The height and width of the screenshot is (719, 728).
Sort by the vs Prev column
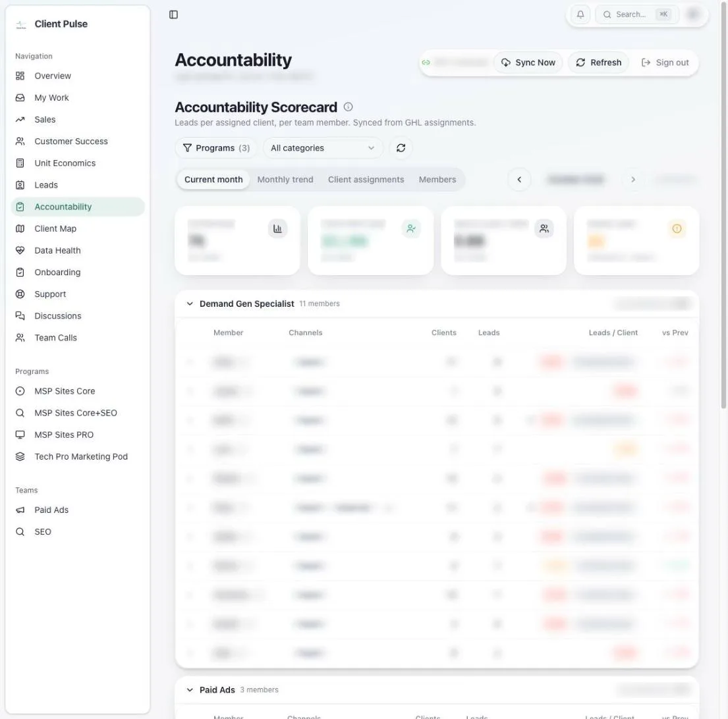tap(675, 333)
